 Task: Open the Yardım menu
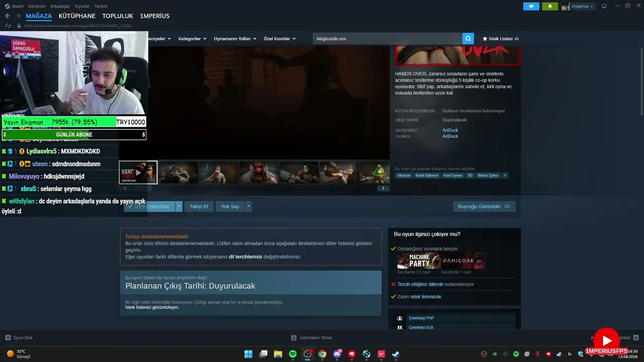(101, 6)
